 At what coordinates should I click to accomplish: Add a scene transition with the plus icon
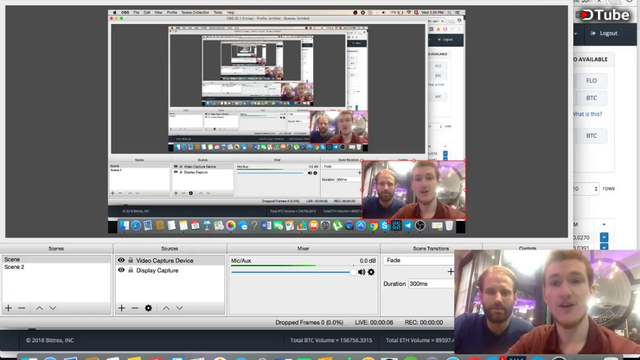tap(450, 272)
